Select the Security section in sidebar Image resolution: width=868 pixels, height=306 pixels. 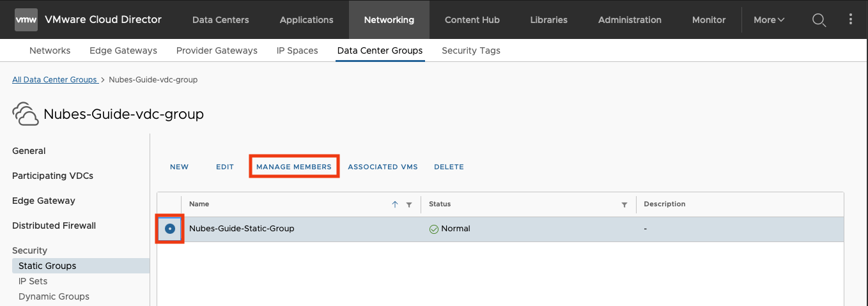coord(29,250)
